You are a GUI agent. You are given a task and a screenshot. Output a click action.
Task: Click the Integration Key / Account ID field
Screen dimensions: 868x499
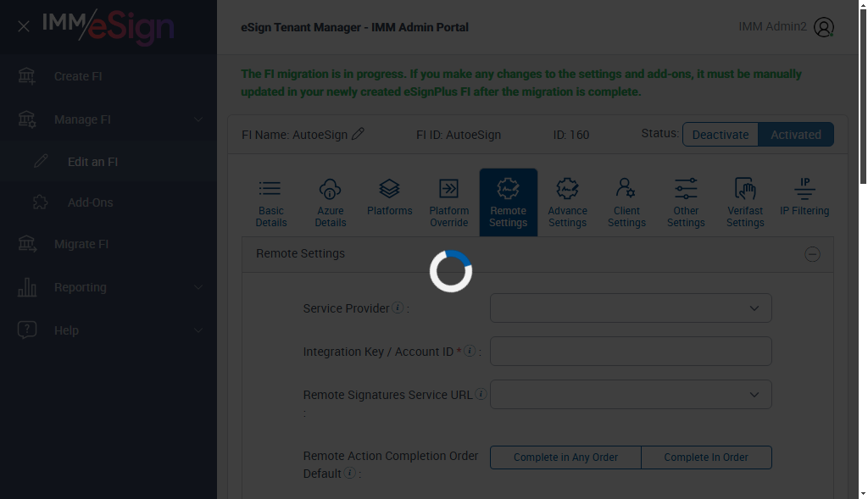click(631, 352)
